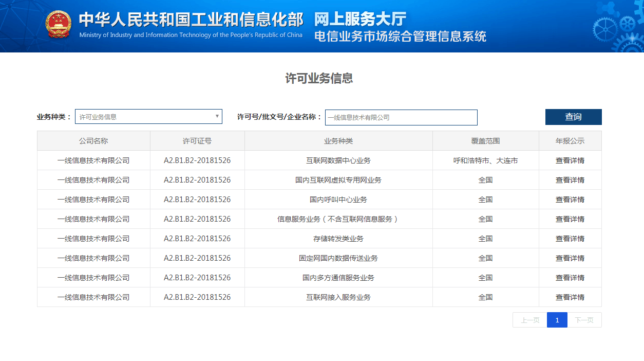Click 查看详情 for 固定网国内数据传送业务
Viewport: 644px width, 361px height.
click(x=570, y=258)
